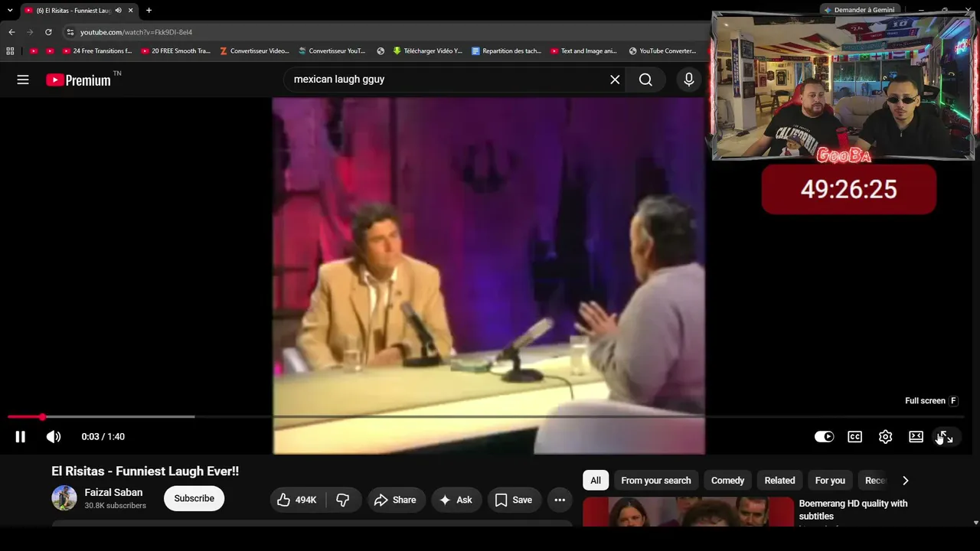Enter full screen mode
Screen dimensions: 980x551
tap(945, 437)
